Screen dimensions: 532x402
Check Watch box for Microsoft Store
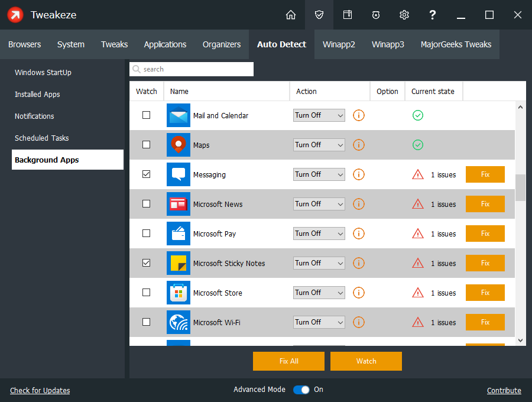[146, 292]
